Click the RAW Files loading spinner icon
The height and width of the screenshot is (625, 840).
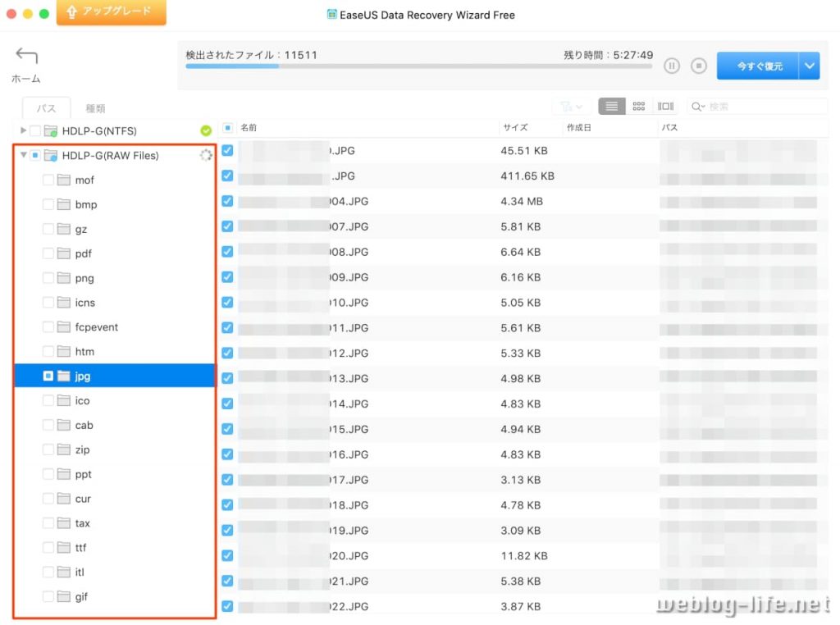pyautogui.click(x=206, y=155)
